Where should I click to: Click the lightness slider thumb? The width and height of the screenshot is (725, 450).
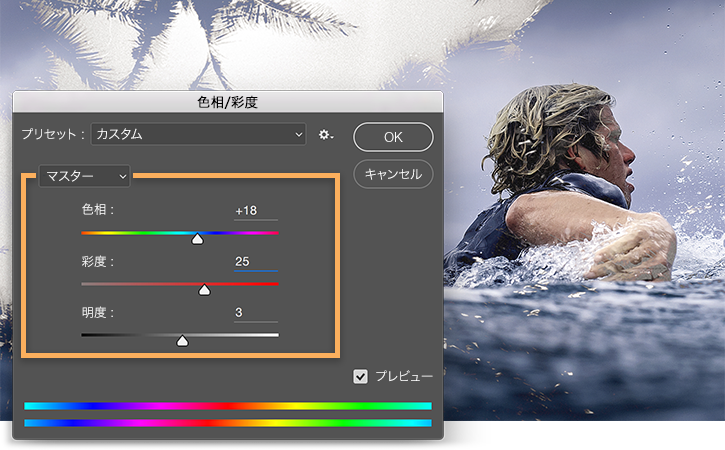[x=183, y=340]
